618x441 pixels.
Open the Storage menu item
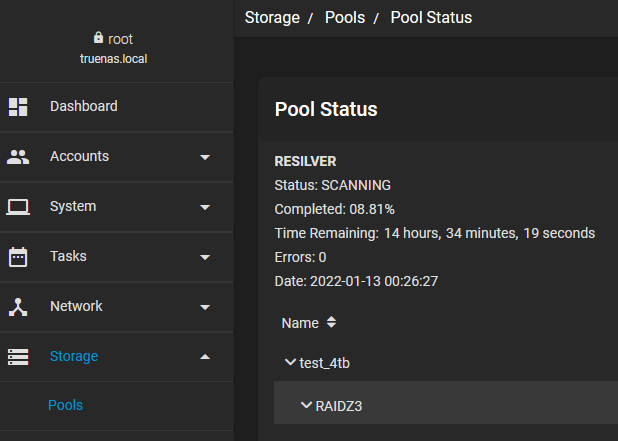click(117, 357)
